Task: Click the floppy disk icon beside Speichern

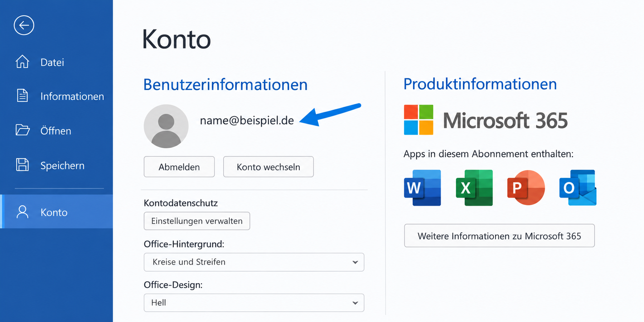Action: click(23, 165)
